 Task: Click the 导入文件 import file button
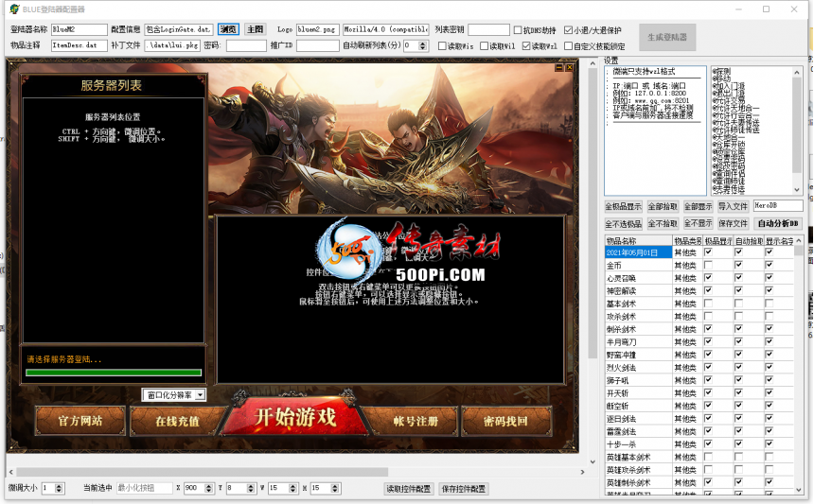(x=733, y=206)
